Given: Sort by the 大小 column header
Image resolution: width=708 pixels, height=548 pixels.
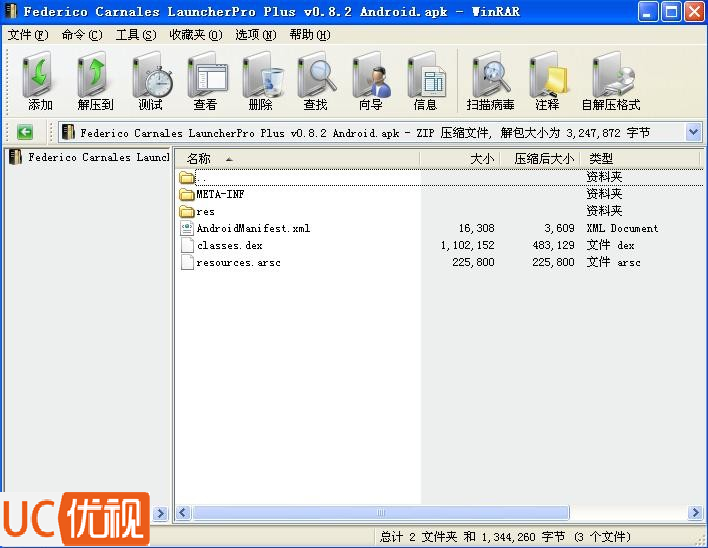Looking at the screenshot, I should (460, 158).
